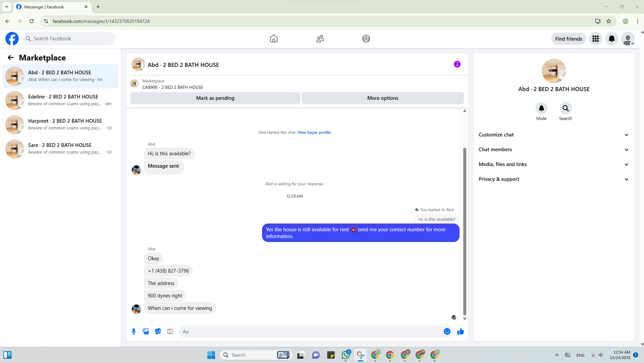The image size is (644, 363).
Task: Open the Facebook menu grid icon
Action: pyautogui.click(x=596, y=39)
